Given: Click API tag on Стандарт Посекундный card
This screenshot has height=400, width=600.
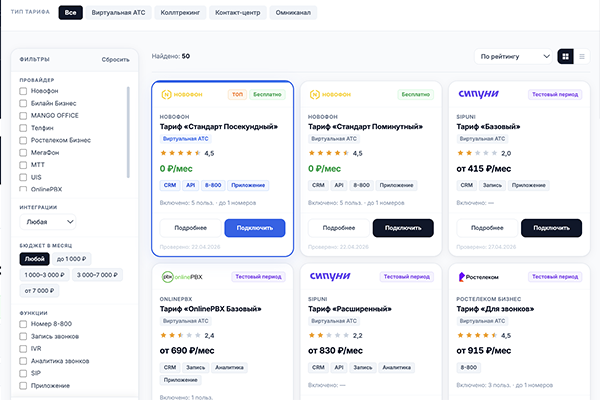Looking at the screenshot, I should click(191, 185).
